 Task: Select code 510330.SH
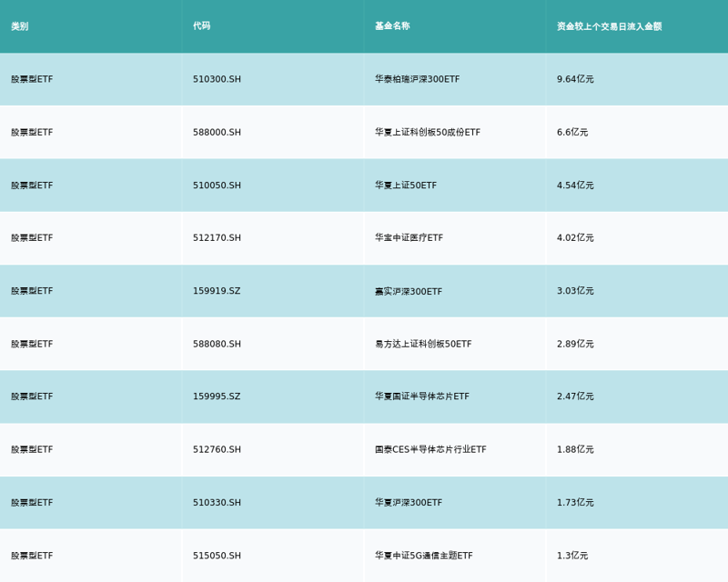(217, 502)
